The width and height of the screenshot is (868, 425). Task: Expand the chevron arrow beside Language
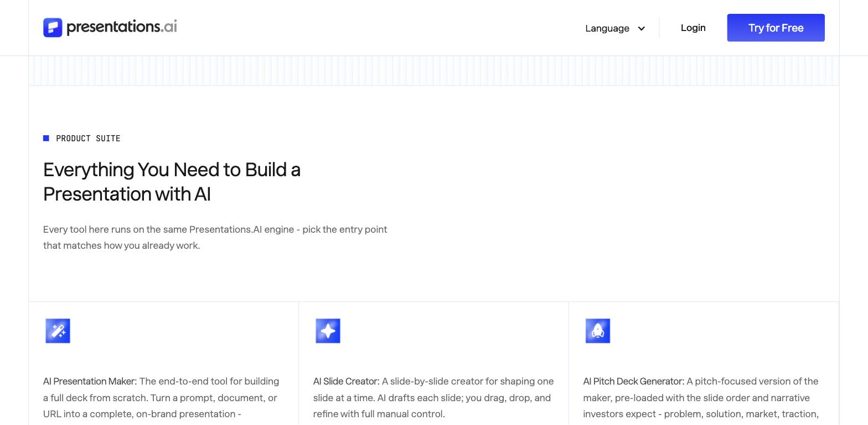641,29
